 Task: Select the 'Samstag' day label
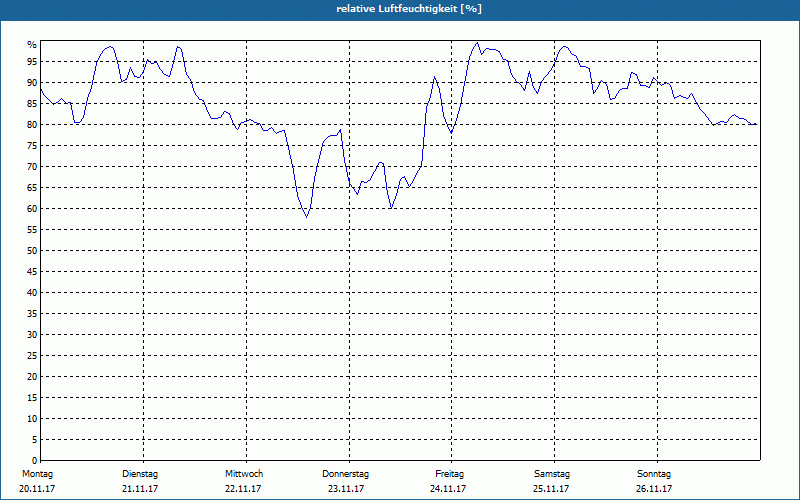pos(552,474)
